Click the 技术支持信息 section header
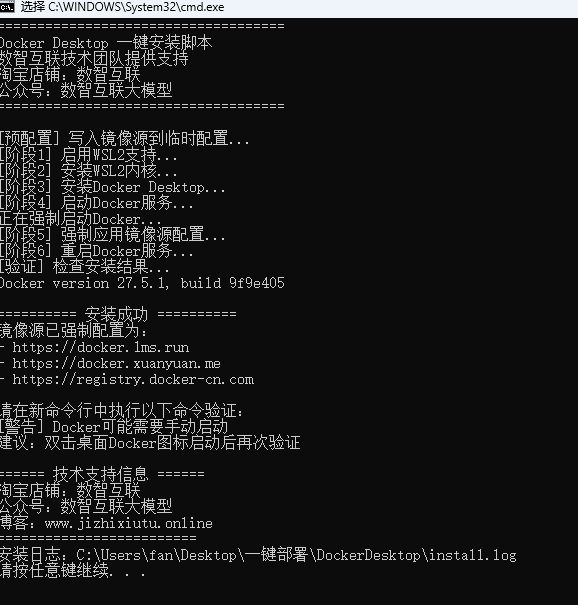This screenshot has height=605, width=578. [x=102, y=473]
